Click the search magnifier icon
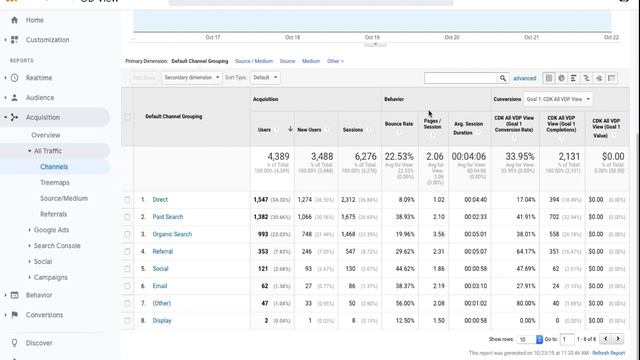This screenshot has width=640, height=360. [503, 78]
